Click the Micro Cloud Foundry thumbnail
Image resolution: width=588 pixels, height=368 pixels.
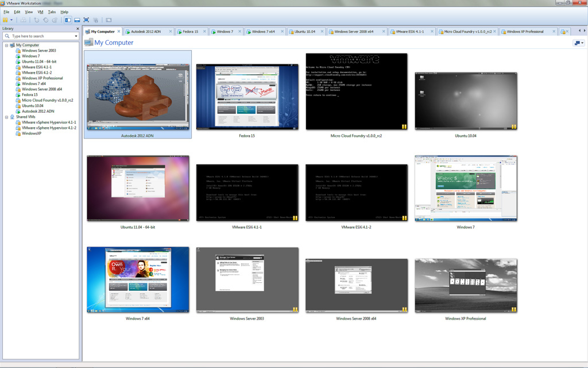point(356,91)
